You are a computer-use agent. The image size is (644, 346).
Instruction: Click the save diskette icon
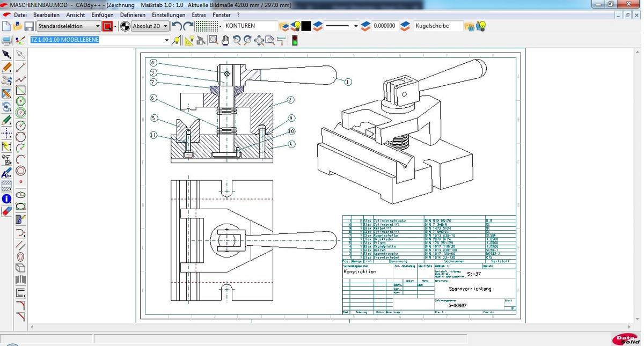pos(29,26)
